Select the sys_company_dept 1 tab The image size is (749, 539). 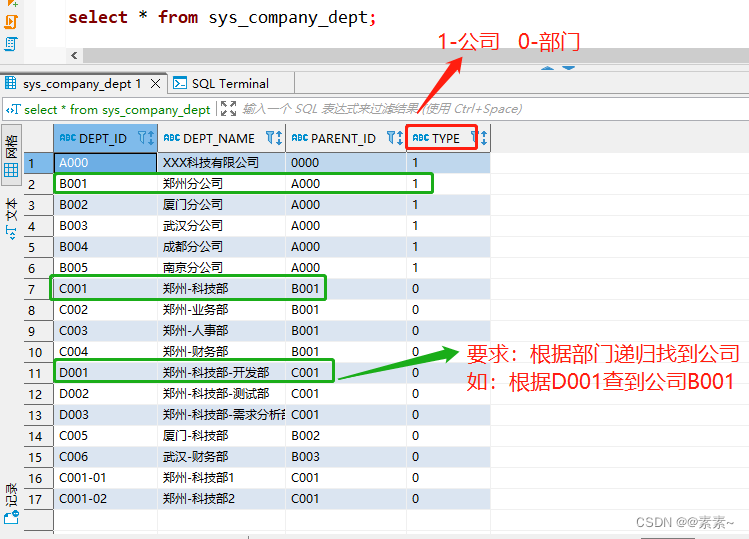click(81, 84)
